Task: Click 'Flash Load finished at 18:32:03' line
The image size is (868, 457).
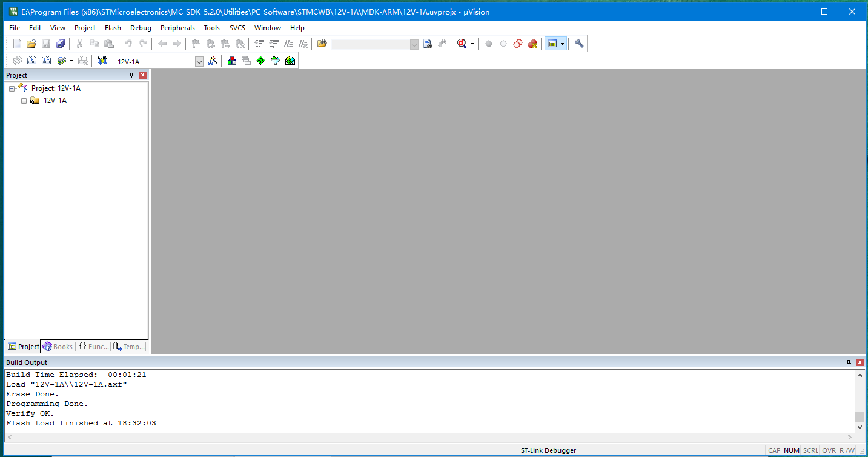Action: pos(81,423)
